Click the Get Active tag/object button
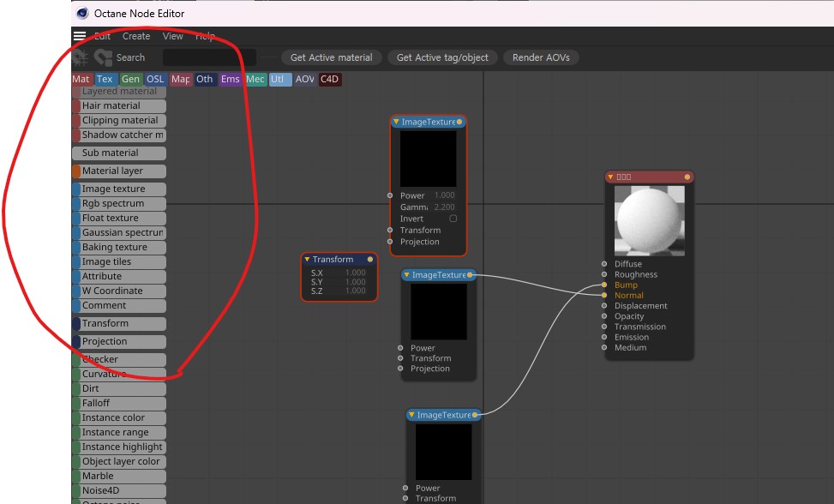The width and height of the screenshot is (834, 504). [x=442, y=57]
